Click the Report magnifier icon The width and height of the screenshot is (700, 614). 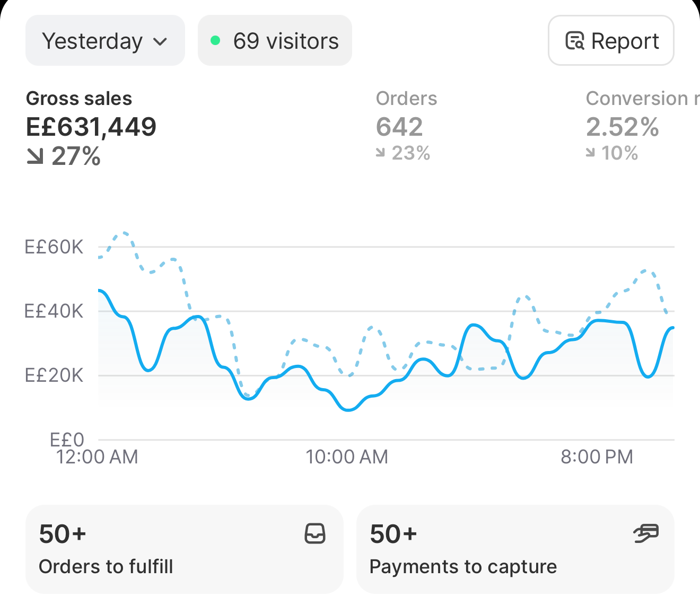[x=575, y=41]
